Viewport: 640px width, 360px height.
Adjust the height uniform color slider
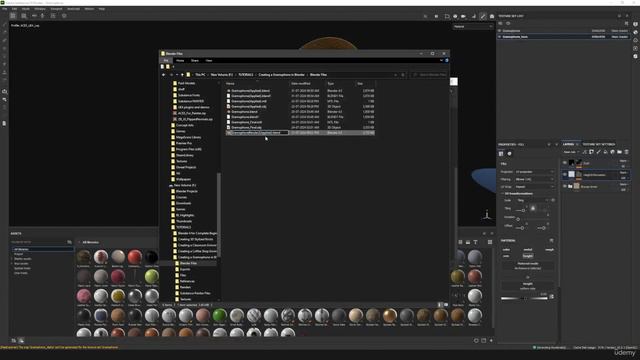coord(524,298)
